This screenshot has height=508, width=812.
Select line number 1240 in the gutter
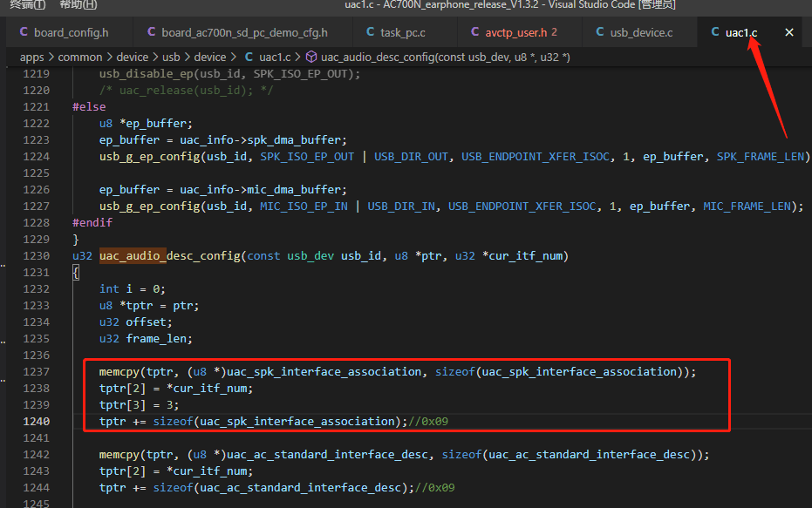click(37, 421)
